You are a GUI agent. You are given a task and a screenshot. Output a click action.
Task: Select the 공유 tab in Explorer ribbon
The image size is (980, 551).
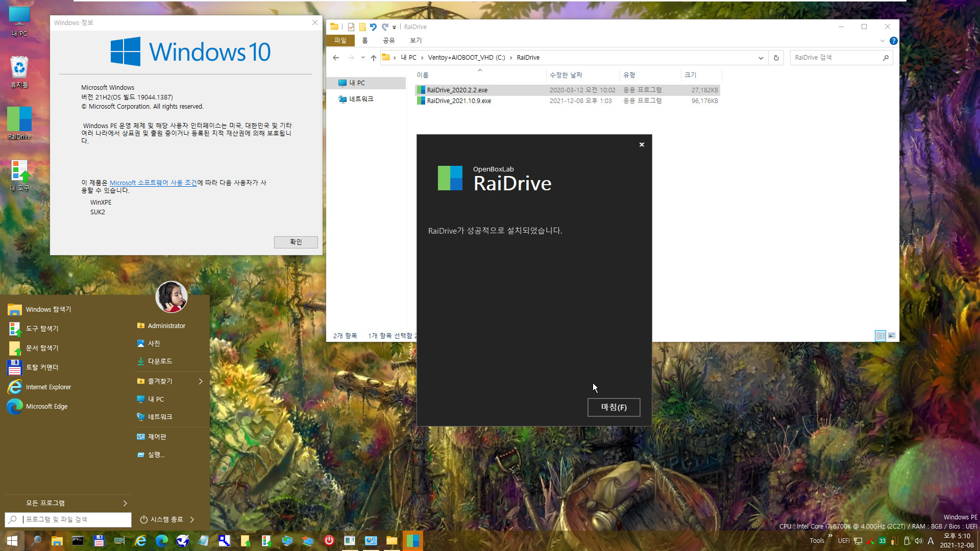[388, 40]
